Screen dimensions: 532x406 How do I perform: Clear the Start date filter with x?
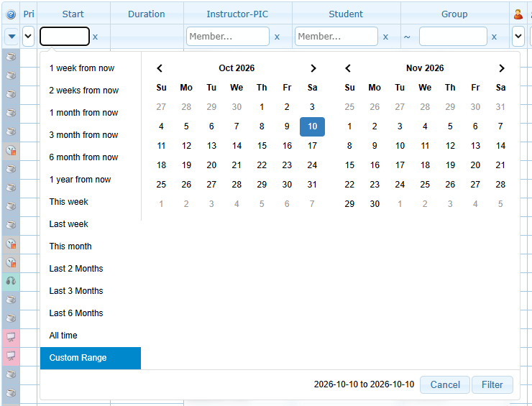[x=96, y=37]
